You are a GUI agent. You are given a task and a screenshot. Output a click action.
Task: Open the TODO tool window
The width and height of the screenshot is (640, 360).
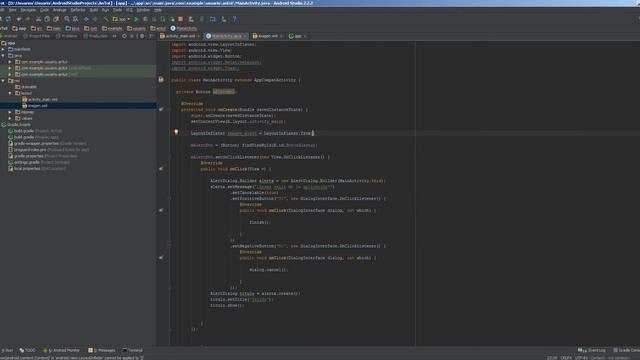click(x=27, y=350)
